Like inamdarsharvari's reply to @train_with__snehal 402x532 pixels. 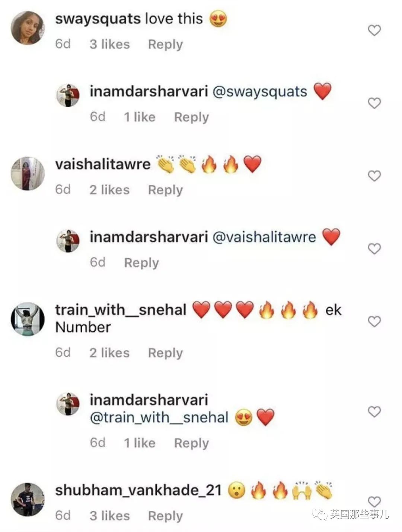pos(374,412)
